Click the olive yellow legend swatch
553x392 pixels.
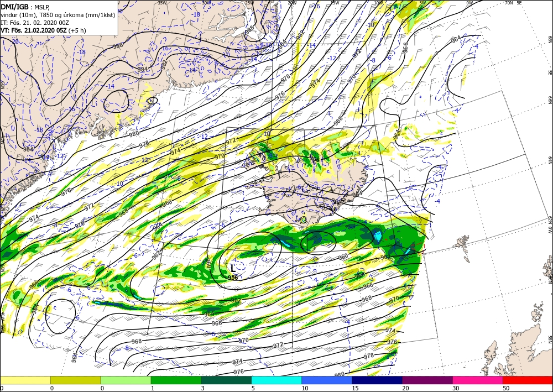point(75,380)
